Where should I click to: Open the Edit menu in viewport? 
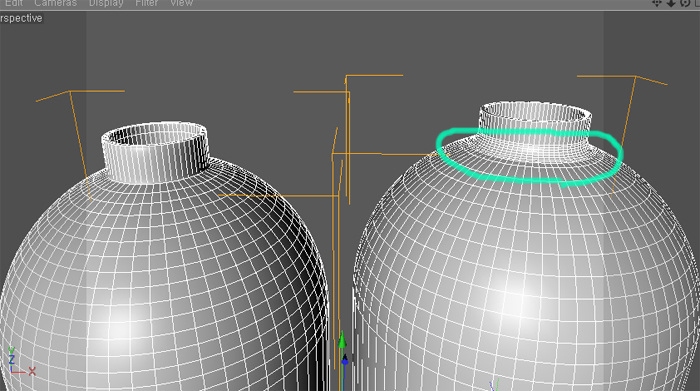14,3
